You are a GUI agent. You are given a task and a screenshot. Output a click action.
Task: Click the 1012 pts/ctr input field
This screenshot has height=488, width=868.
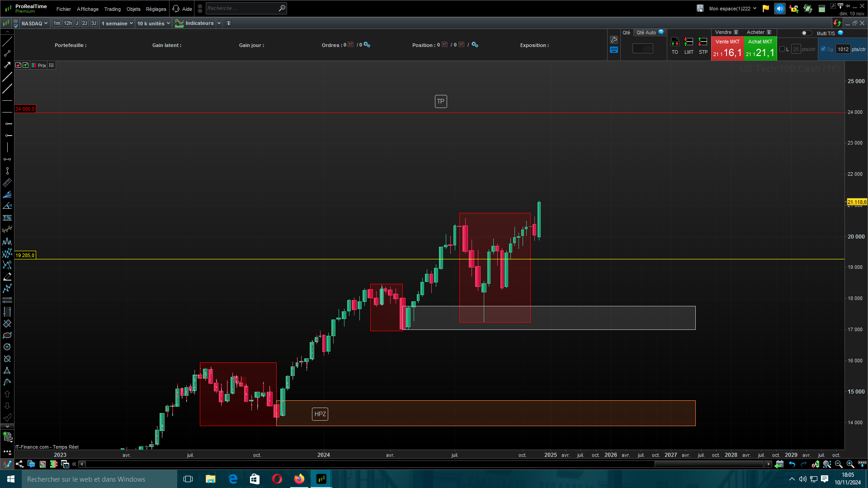(843, 49)
